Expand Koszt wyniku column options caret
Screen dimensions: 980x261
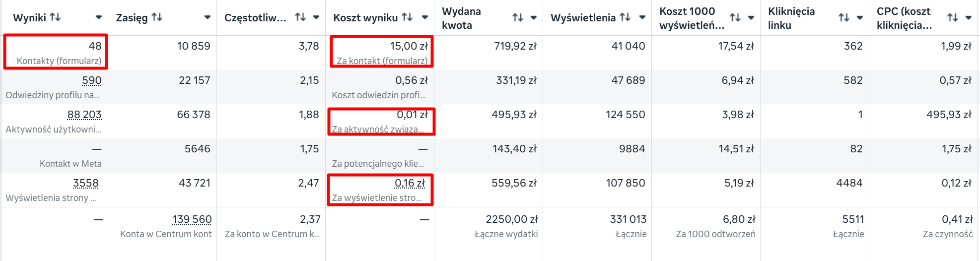coord(425,18)
